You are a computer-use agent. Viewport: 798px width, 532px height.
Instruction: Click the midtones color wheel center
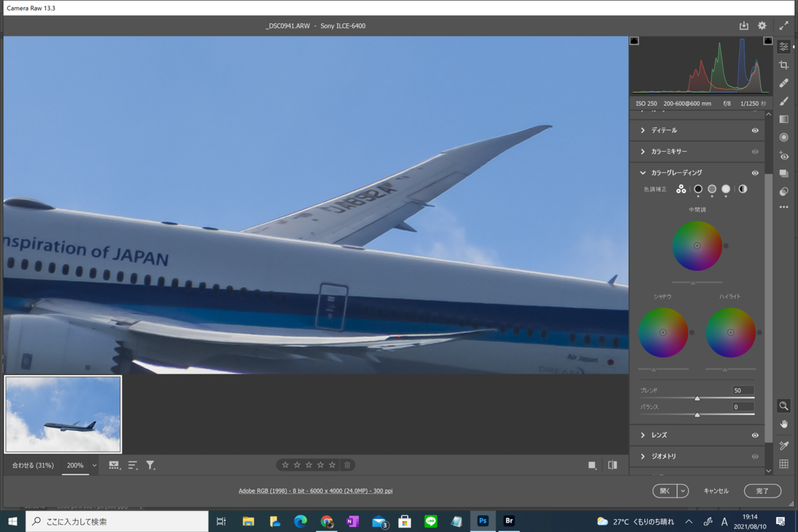point(697,245)
